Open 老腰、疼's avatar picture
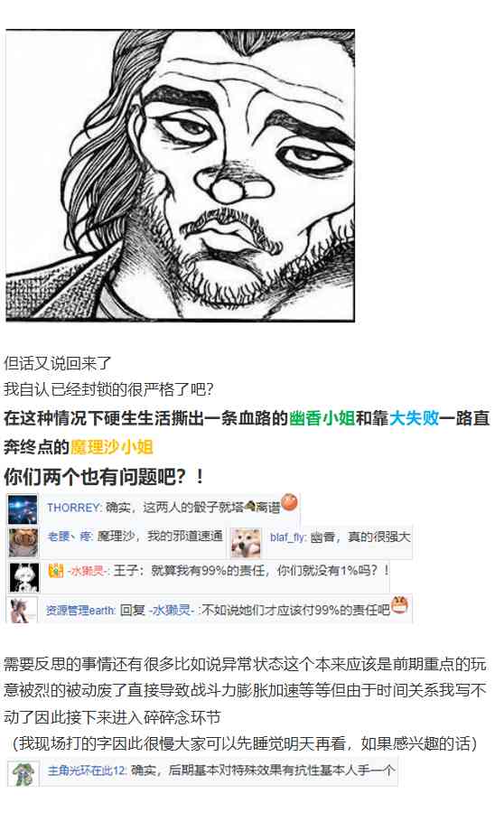This screenshot has height=831, width=504. click(23, 542)
